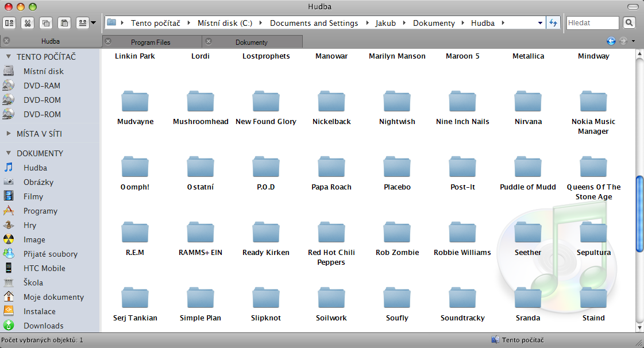Select the Mudvayne folder
Screen dimensions: 644x348
(134, 102)
